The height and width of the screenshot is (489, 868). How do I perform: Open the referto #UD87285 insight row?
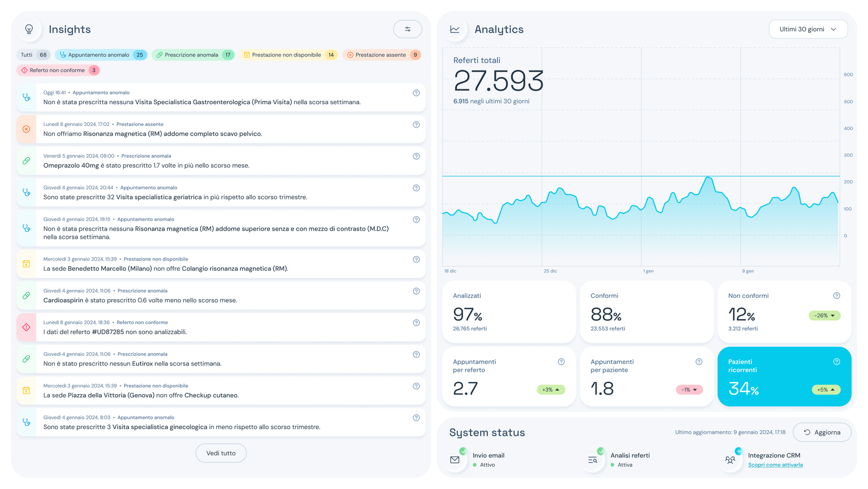click(x=221, y=327)
